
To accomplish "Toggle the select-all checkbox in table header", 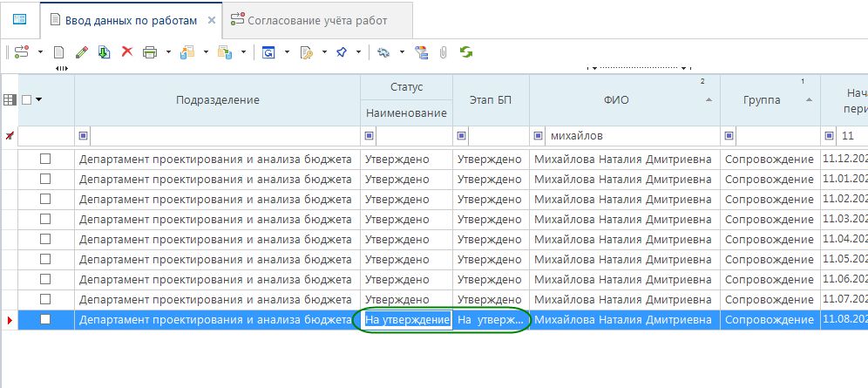I will pyautogui.click(x=26, y=100).
